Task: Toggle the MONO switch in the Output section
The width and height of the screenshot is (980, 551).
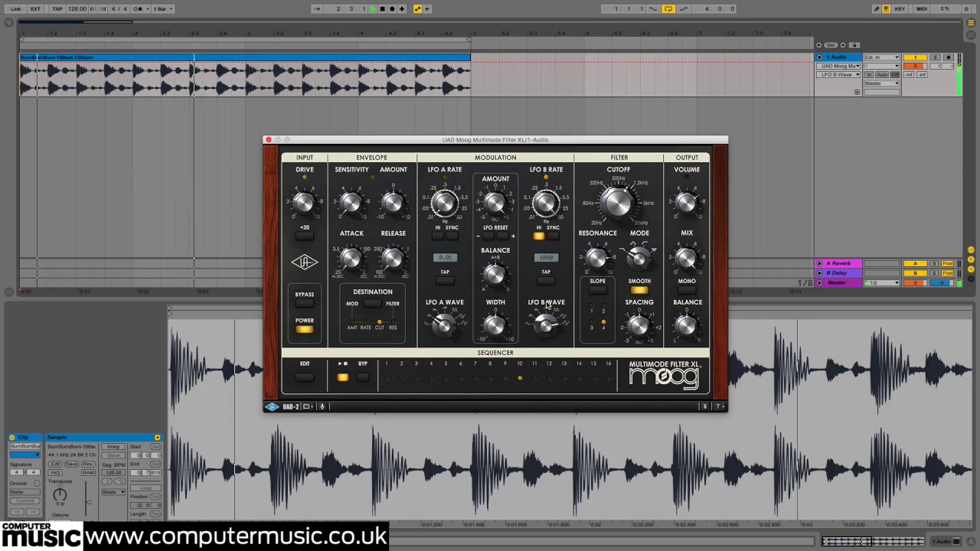Action: 687,290
